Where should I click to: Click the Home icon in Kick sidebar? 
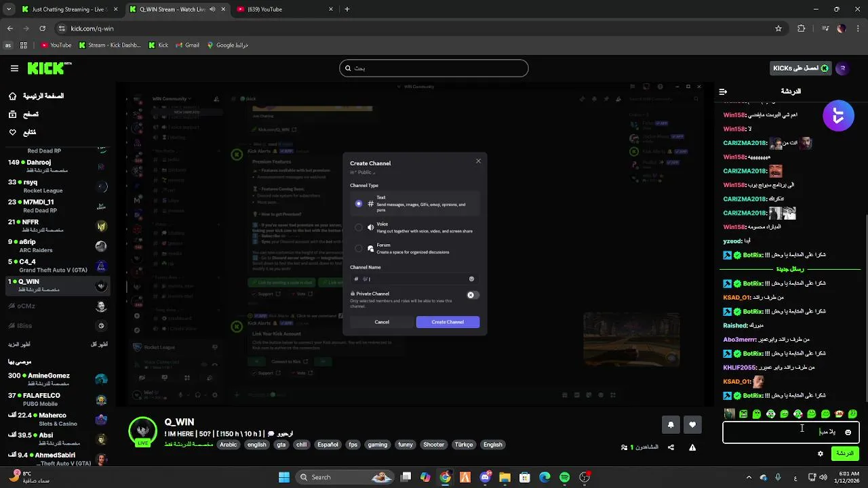pos(12,96)
